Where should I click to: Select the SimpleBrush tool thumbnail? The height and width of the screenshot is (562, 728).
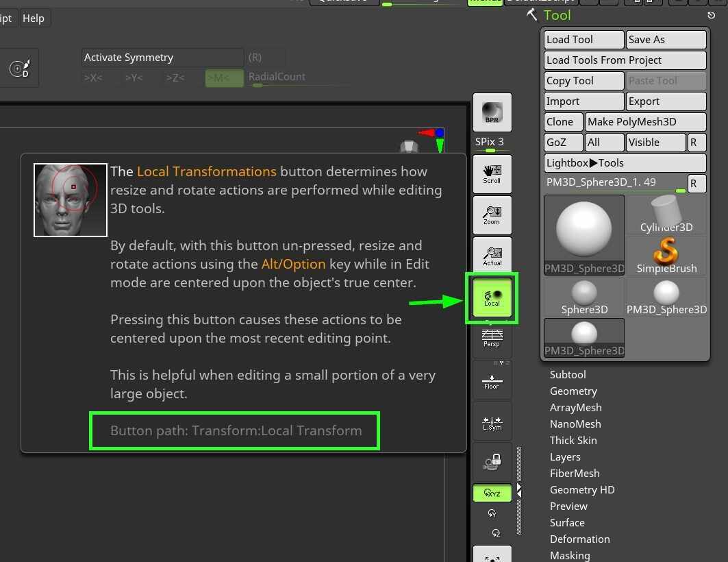(x=666, y=255)
